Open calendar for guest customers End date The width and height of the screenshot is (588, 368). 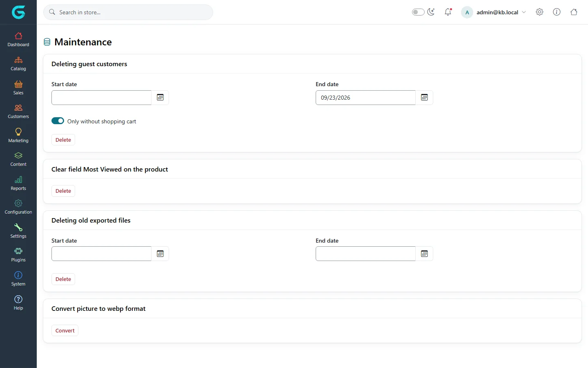pos(424,98)
